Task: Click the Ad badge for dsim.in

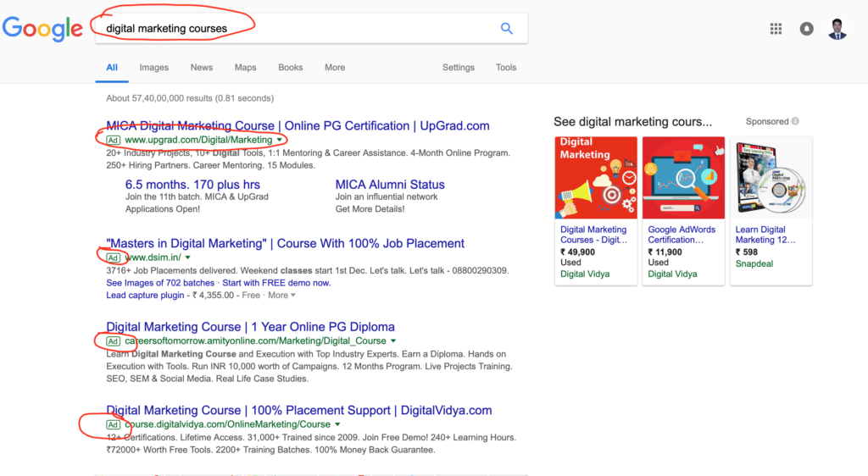Action: point(113,258)
